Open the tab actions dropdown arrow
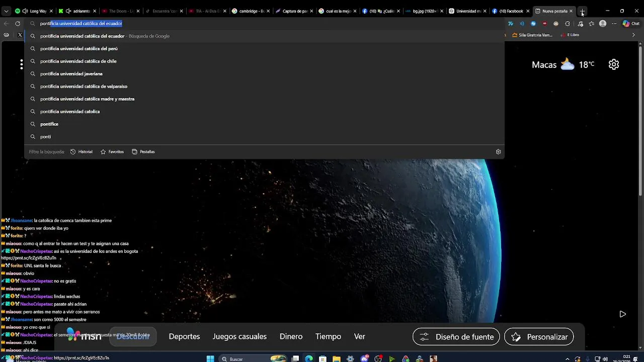Screen dimensions: 644x362 [6, 11]
